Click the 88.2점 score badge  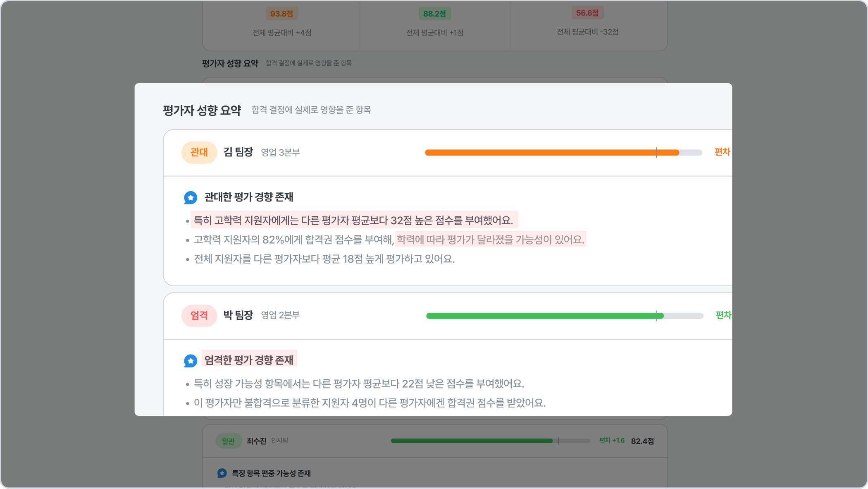pos(434,14)
